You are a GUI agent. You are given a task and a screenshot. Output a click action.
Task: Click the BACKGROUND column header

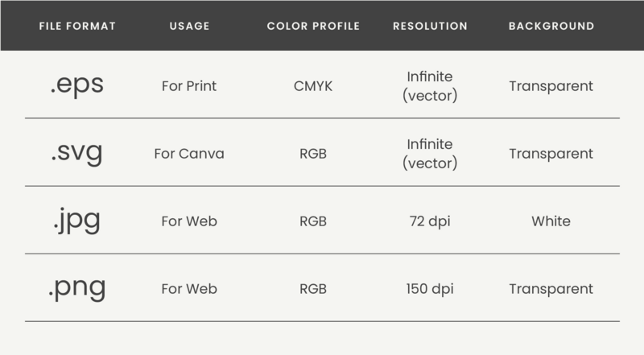click(x=551, y=26)
